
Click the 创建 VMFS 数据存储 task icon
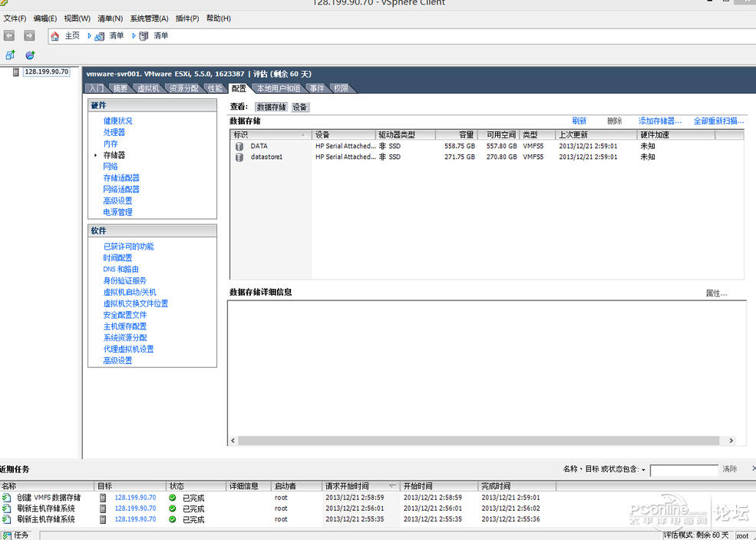pyautogui.click(x=6, y=498)
